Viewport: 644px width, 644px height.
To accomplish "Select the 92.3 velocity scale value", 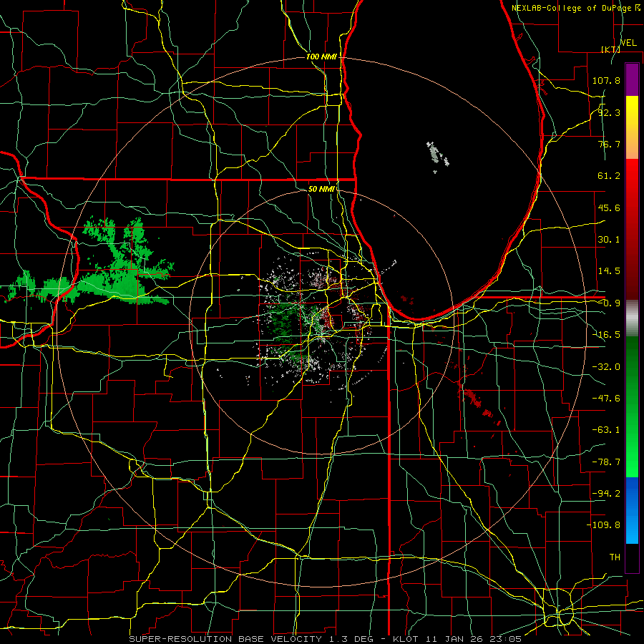I will pos(609,112).
